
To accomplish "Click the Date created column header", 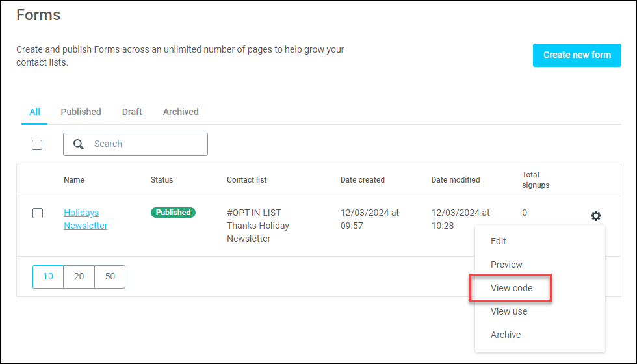I will point(363,180).
